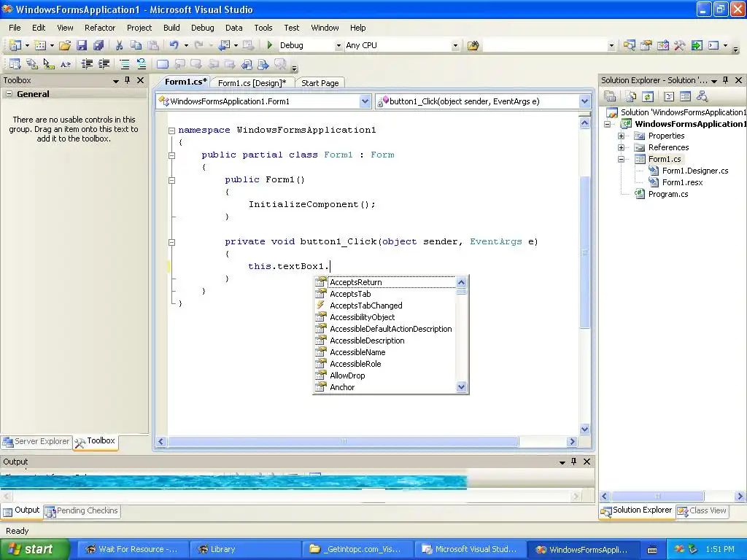This screenshot has height=560, width=747.
Task: Open the Properties Window toolbar icon
Action: tap(646, 45)
